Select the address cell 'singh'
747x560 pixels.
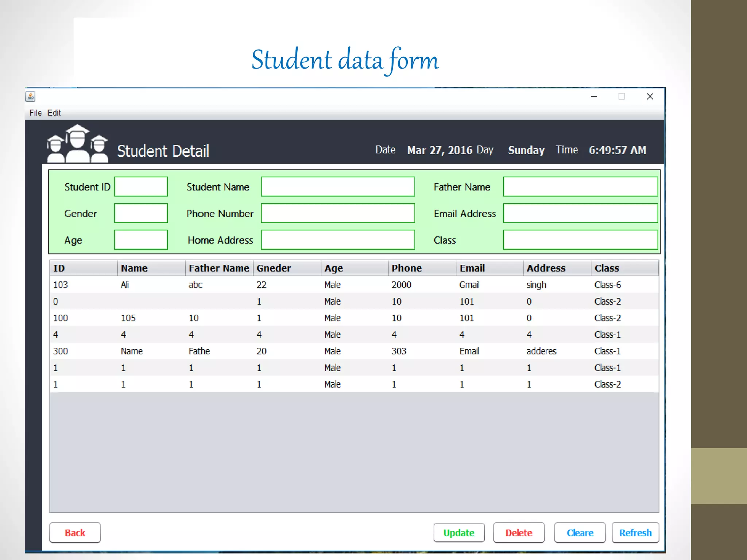(557, 285)
